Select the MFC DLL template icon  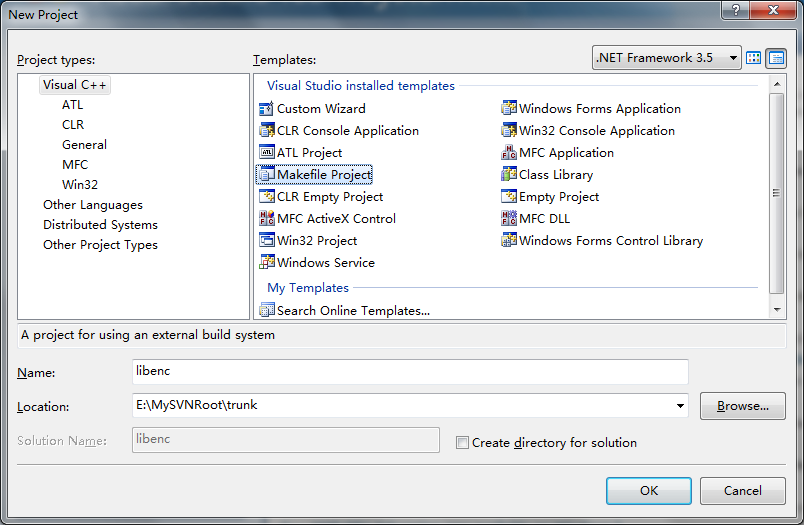509,218
